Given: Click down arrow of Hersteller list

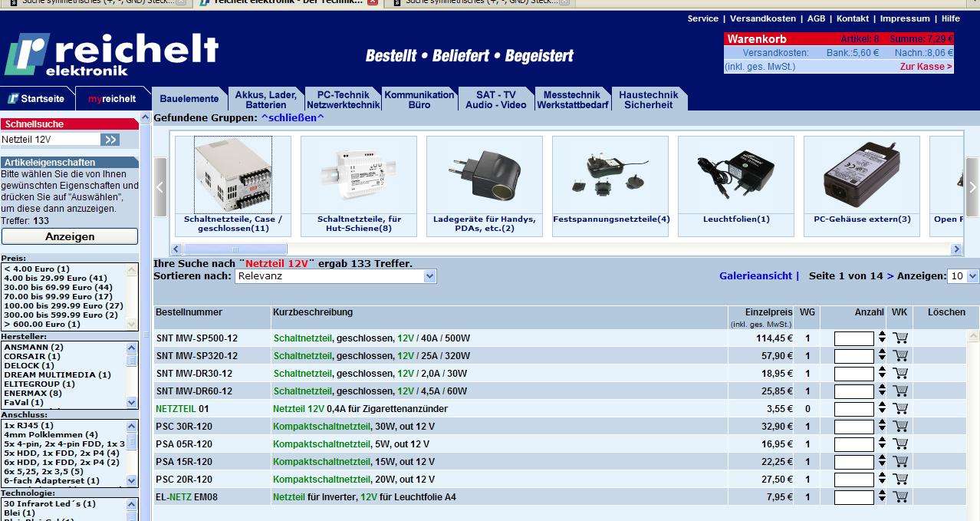Looking at the screenshot, I should click(132, 403).
